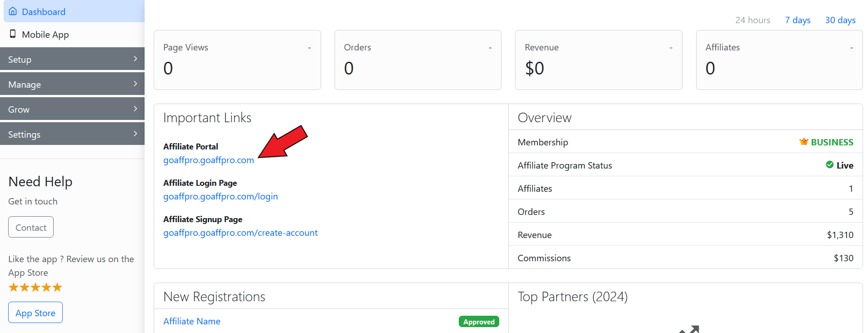The image size is (868, 333).
Task: Open the affiliate login page link
Action: pyautogui.click(x=220, y=196)
